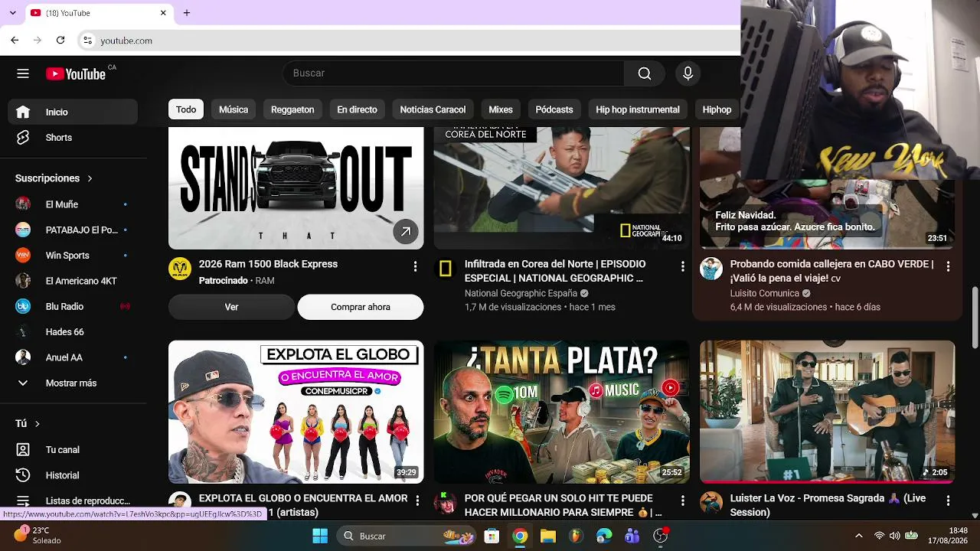Screen dimensions: 980x551
Task: Open the Chrome tab search dropdown
Action: (x=12, y=13)
